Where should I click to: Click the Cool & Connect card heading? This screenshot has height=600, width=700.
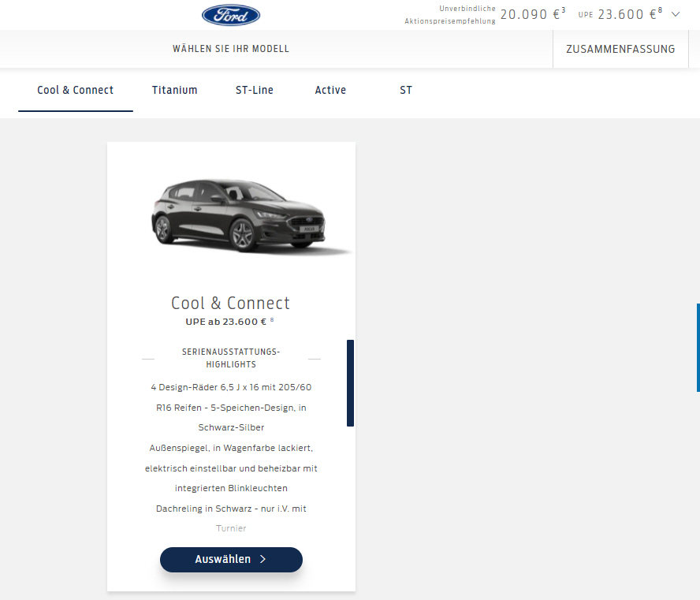pyautogui.click(x=231, y=303)
